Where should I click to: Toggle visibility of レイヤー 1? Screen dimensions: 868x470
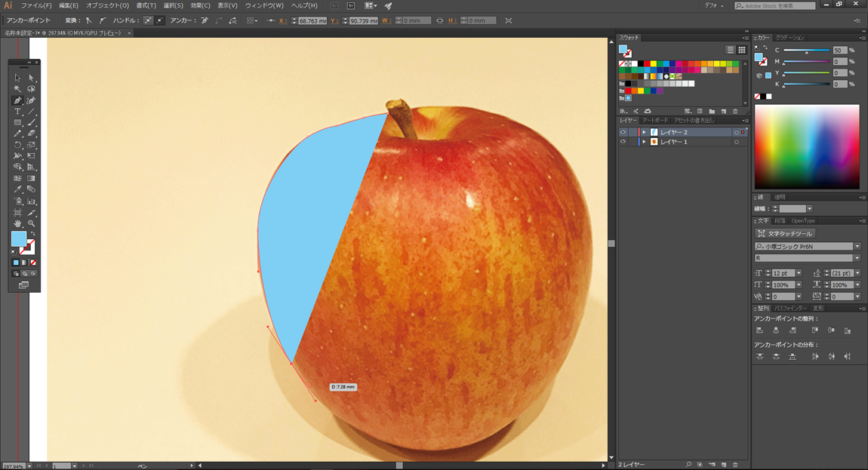tap(623, 142)
